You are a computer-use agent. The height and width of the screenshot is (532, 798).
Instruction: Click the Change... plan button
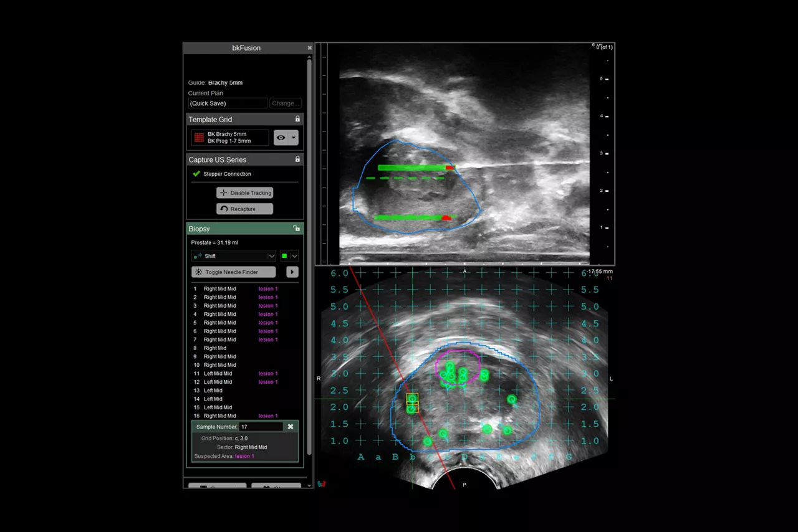point(286,103)
